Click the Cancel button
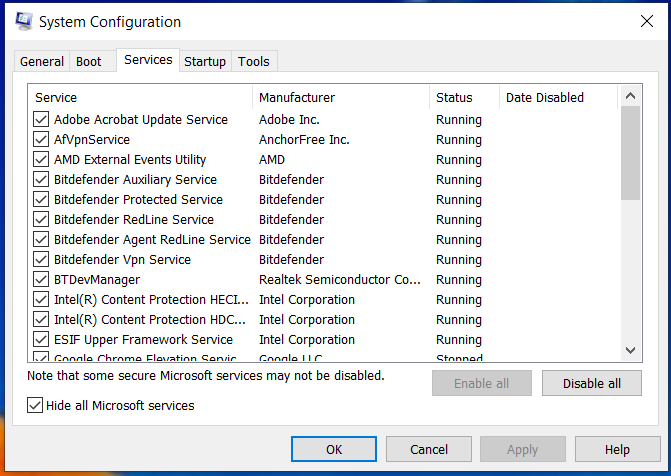 click(x=429, y=449)
